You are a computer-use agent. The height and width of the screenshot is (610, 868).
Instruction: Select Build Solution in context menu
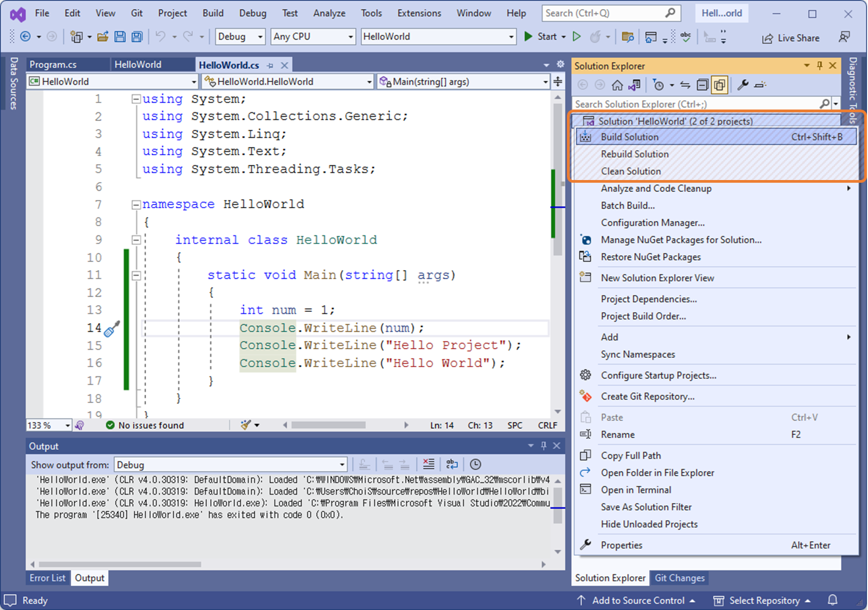(716, 137)
